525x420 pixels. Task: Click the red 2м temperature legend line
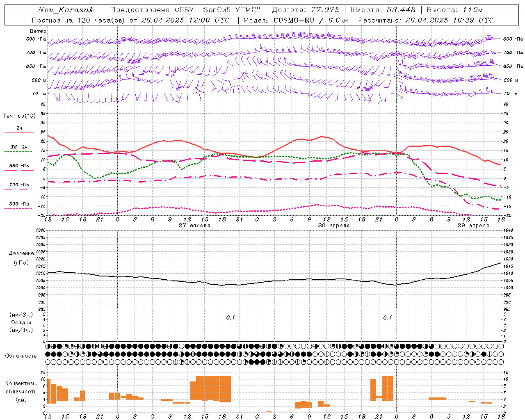19,132
